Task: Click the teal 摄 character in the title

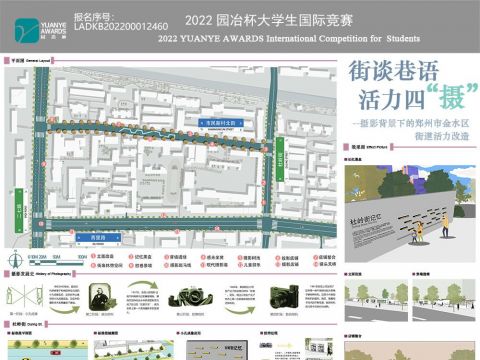Action: pos(452,97)
